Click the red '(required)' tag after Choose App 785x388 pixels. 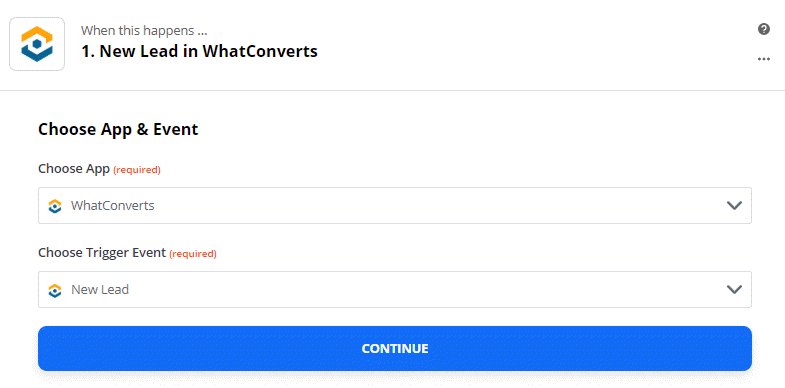[137, 170]
